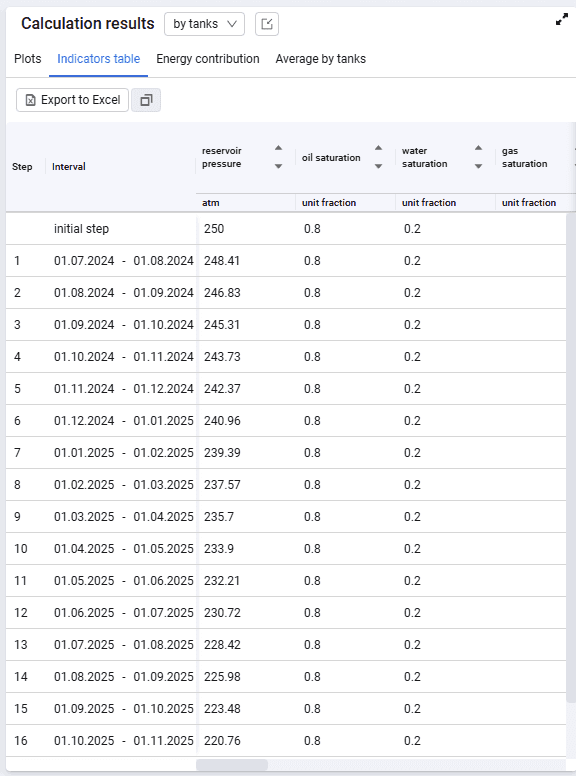Viewport: 576px width, 776px height.
Task: Open the 'by tanks' dropdown
Action: (204, 24)
